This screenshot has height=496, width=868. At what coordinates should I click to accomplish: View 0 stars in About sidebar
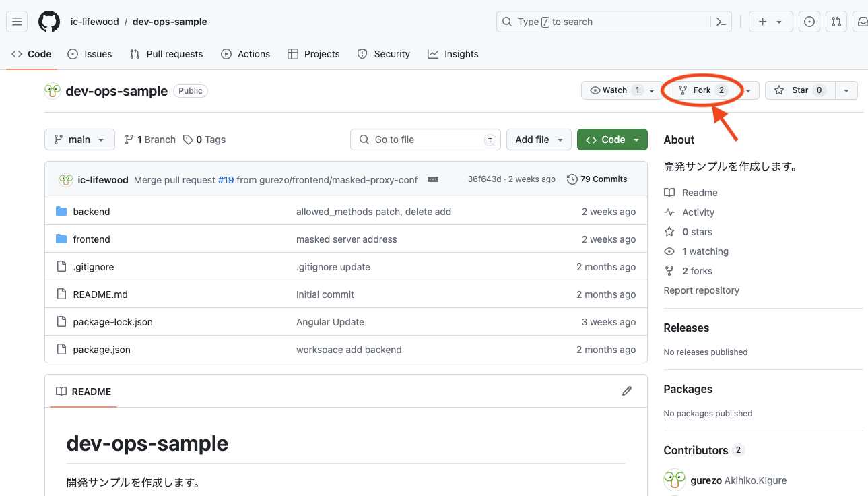688,232
